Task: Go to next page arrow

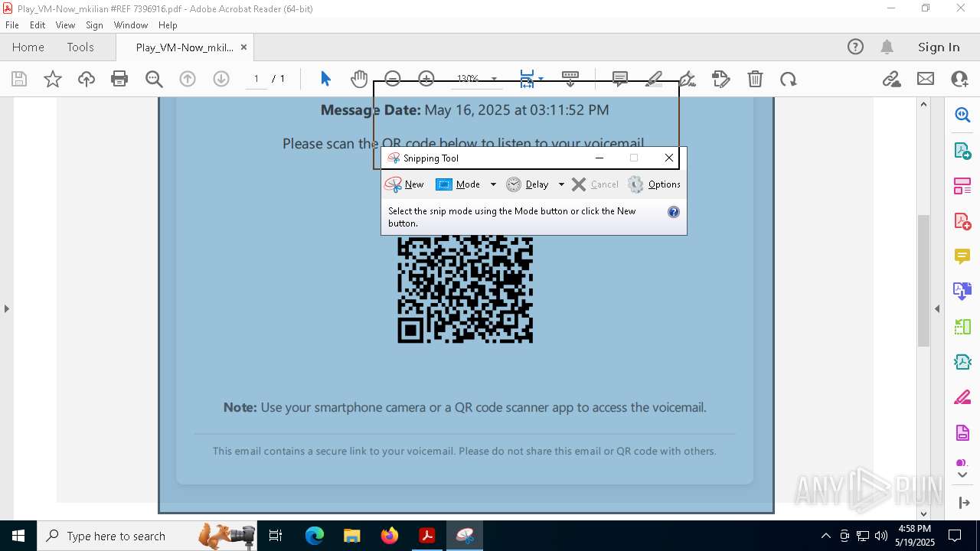Action: [x=221, y=79]
